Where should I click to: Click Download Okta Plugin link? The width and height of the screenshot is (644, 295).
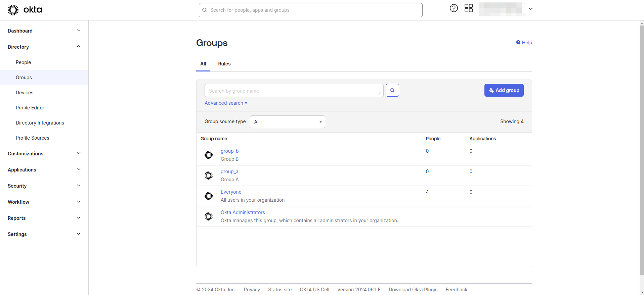tap(413, 290)
